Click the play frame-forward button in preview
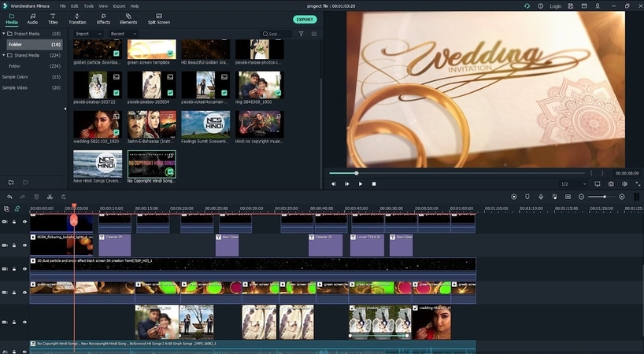Screen dimensions: 644x354 (x=347, y=184)
